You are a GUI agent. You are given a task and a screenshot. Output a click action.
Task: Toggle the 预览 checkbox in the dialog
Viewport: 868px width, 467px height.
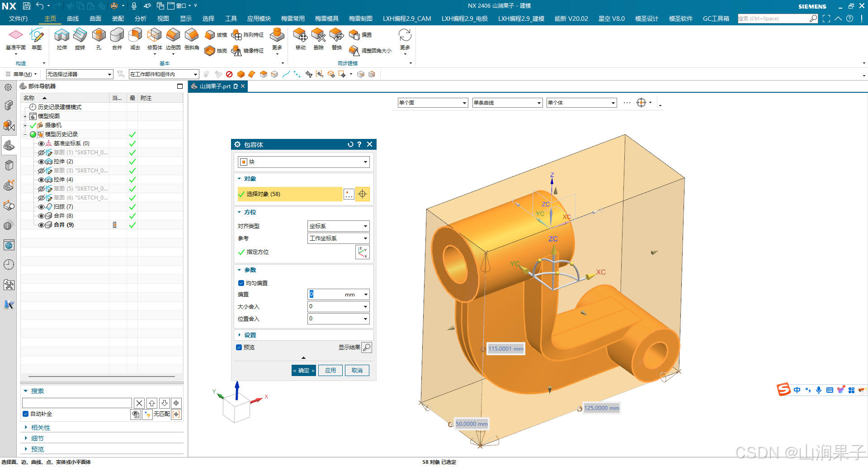(239, 348)
